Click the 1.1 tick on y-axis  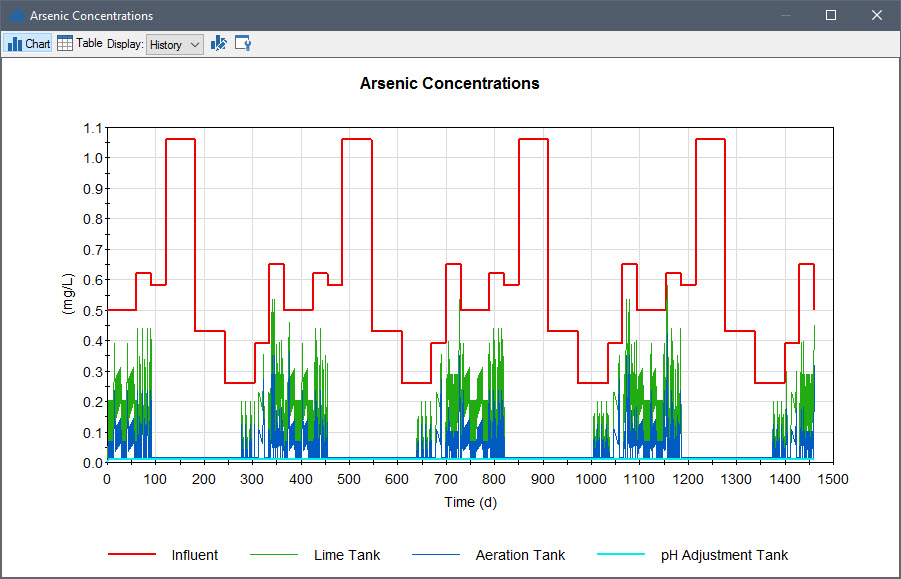[93, 128]
